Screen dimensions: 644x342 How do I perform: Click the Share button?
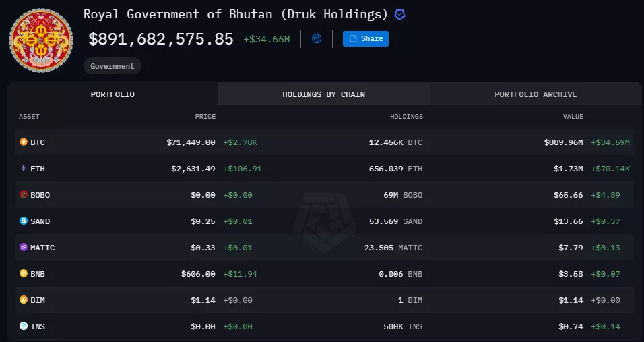pos(366,39)
